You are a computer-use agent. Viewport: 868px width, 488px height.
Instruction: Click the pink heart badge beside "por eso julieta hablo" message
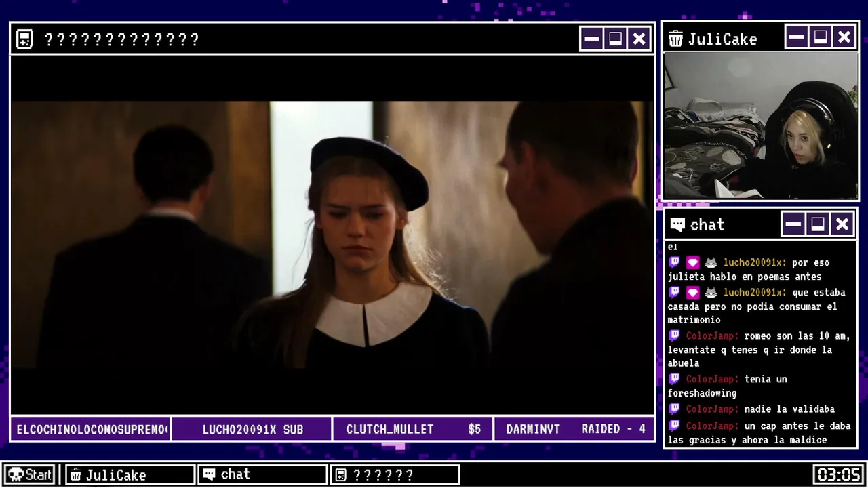pyautogui.click(x=692, y=262)
